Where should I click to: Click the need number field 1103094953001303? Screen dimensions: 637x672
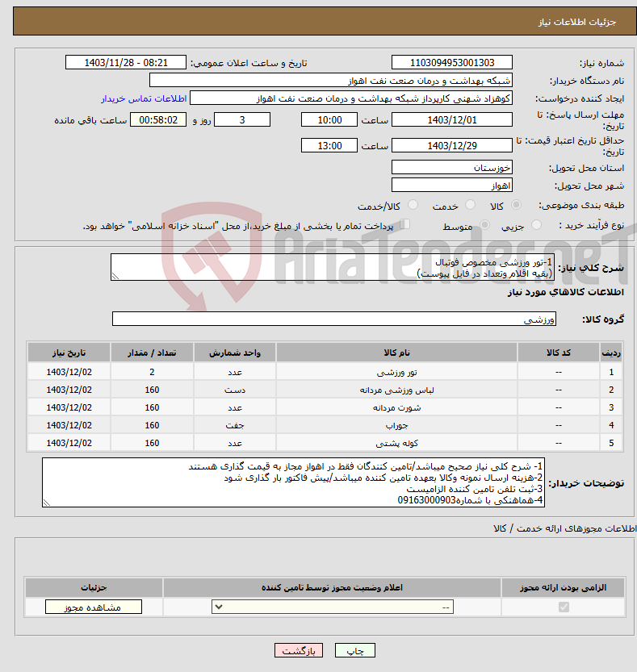(x=452, y=63)
